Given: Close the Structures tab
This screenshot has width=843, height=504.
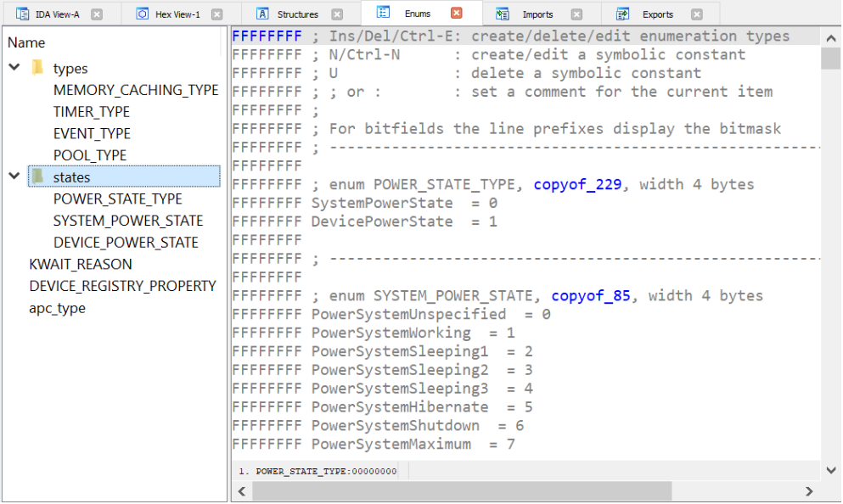Looking at the screenshot, I should coord(337,14).
